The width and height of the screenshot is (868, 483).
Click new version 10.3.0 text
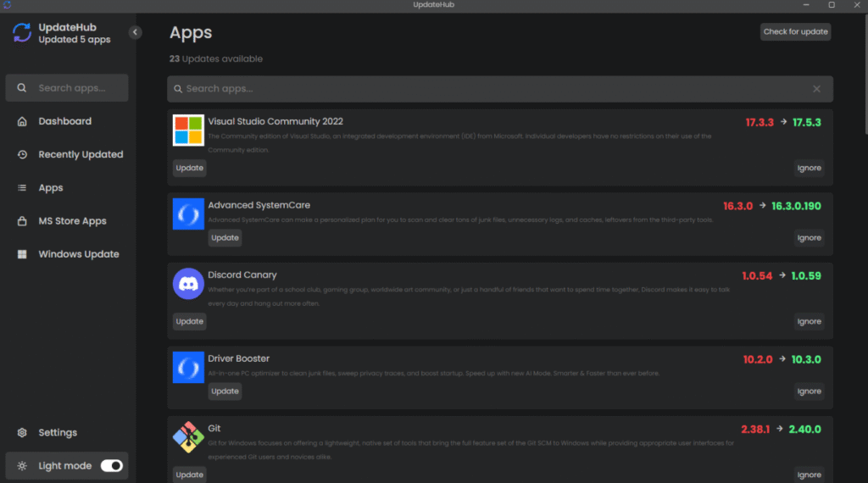click(x=806, y=359)
